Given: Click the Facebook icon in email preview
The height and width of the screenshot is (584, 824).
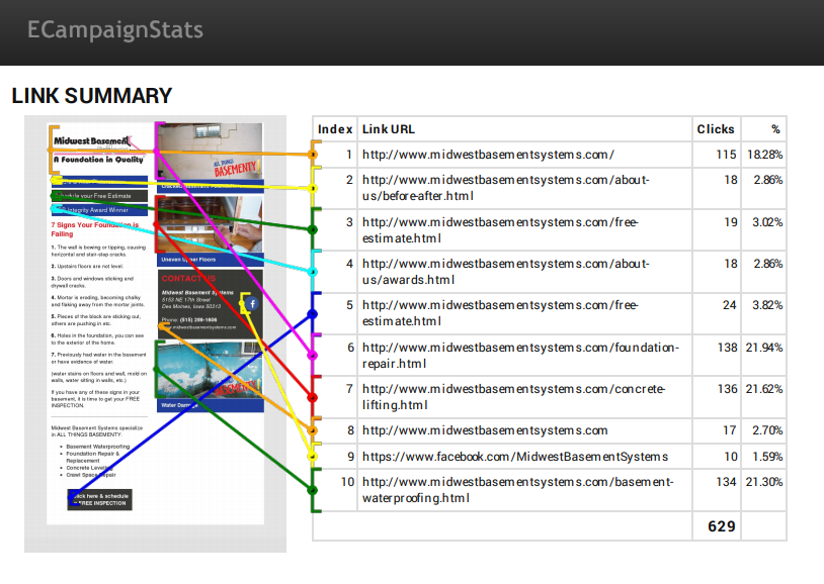Looking at the screenshot, I should (253, 303).
